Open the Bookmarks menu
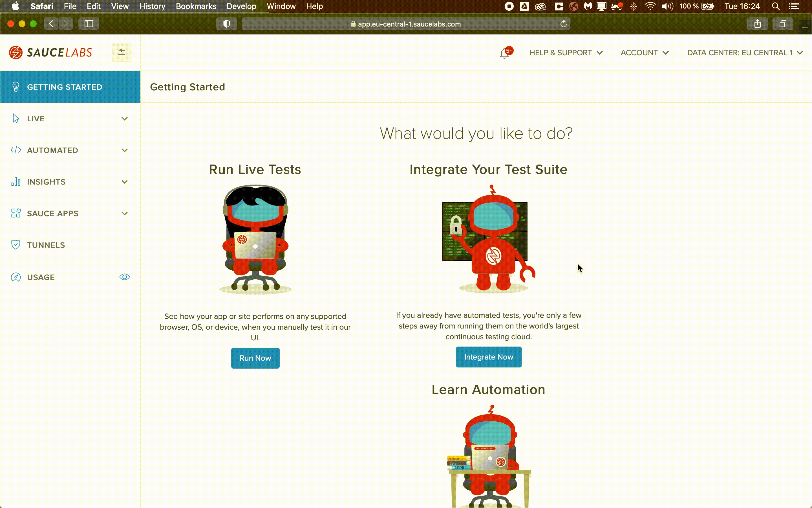 (196, 6)
